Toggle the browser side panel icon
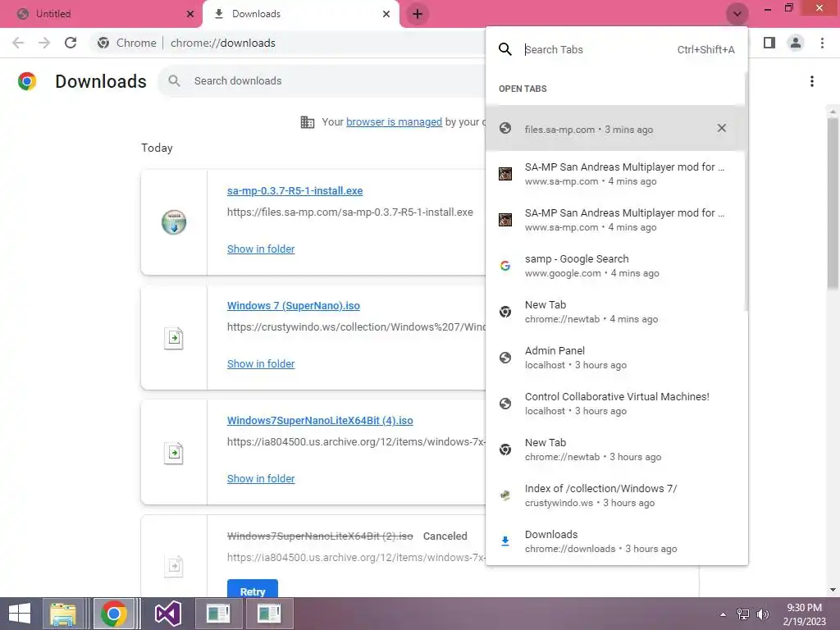 click(x=769, y=43)
